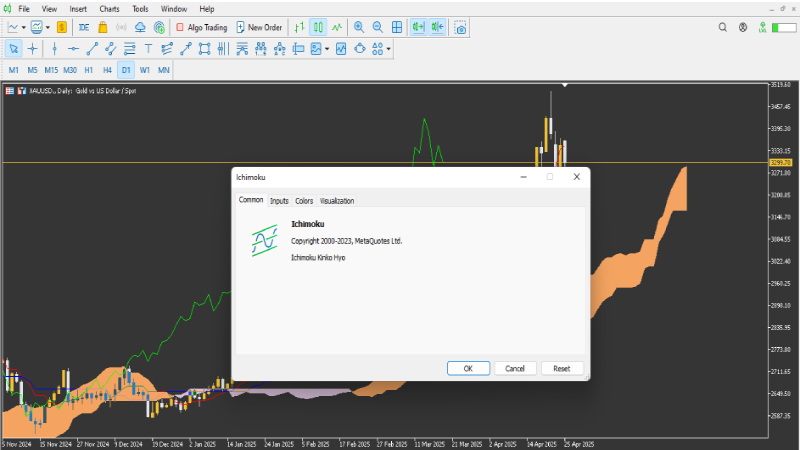
Task: Select the Elliott ABC correction tool
Action: [280, 49]
